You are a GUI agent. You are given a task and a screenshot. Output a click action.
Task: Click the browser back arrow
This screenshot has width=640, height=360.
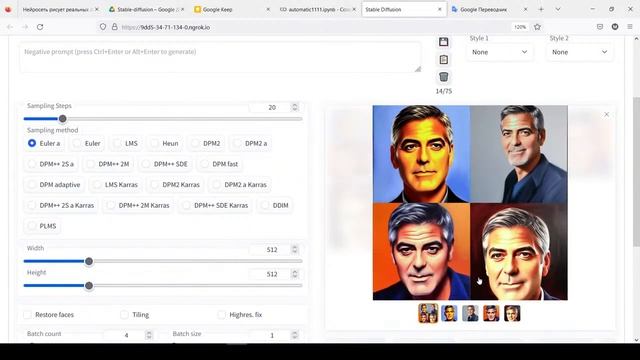[10, 27]
